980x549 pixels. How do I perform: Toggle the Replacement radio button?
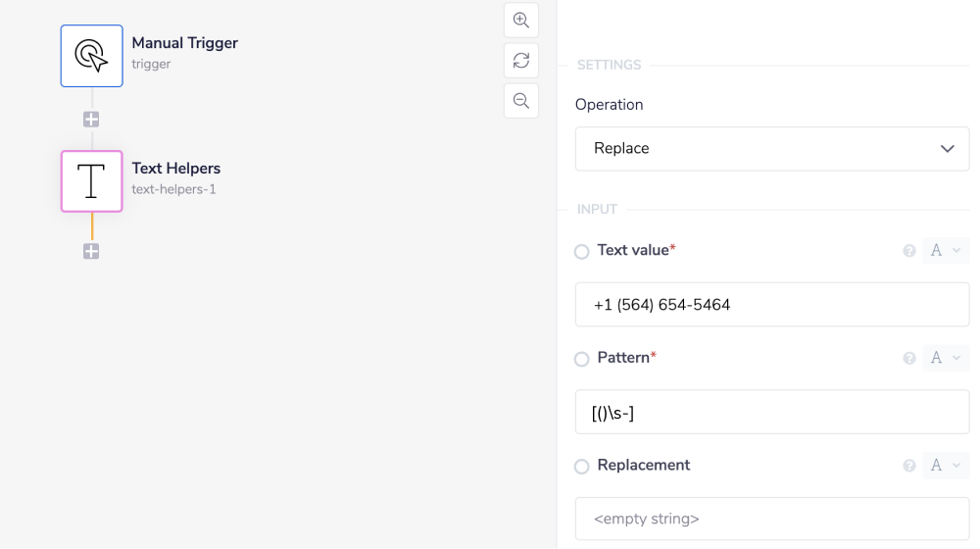[582, 467]
